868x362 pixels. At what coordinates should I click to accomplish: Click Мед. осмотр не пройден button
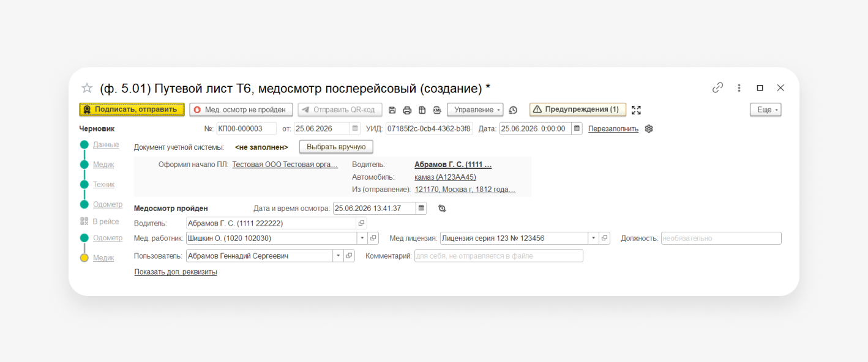240,109
